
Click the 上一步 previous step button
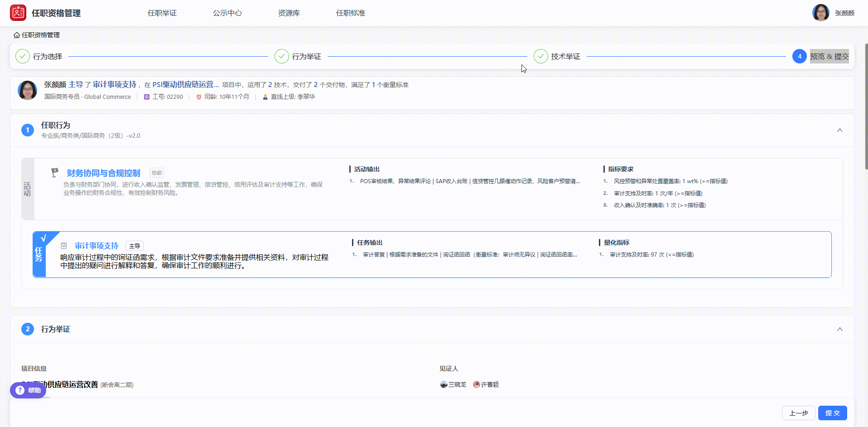[x=798, y=413]
